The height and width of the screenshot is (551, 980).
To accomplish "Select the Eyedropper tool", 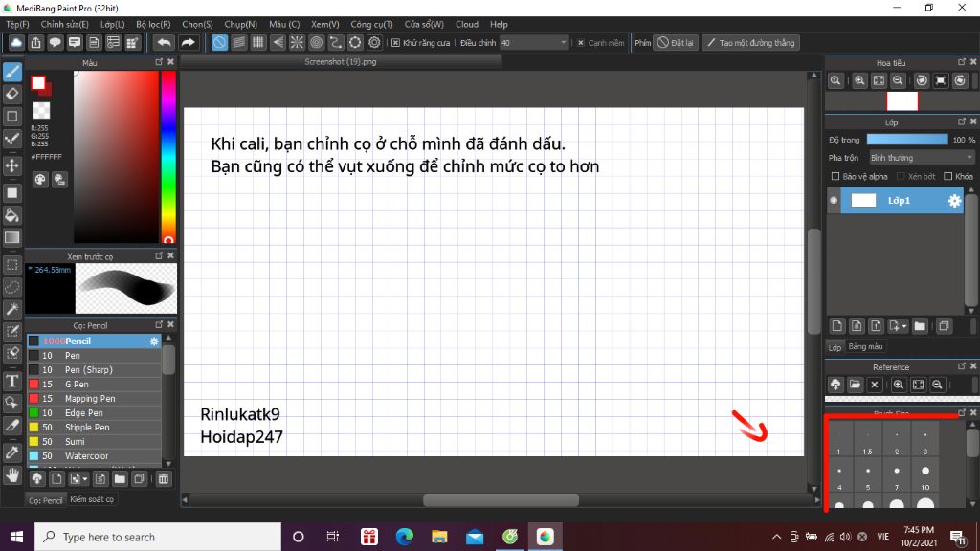I will click(x=12, y=452).
